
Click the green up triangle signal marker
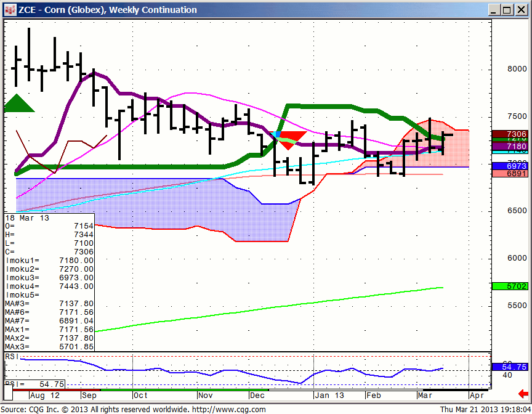coord(18,103)
